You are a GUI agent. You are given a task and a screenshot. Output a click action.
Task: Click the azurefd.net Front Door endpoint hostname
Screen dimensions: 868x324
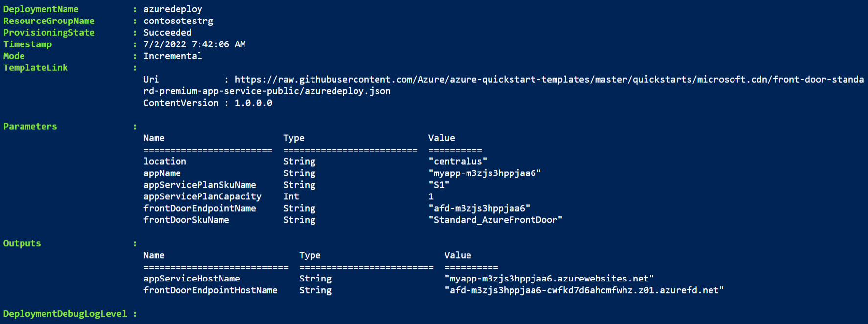pyautogui.click(x=584, y=290)
